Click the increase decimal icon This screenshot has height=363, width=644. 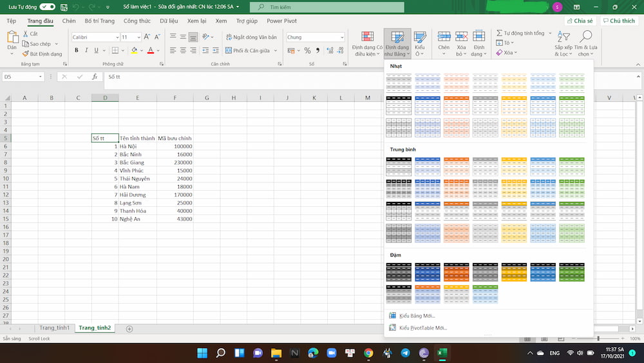330,50
